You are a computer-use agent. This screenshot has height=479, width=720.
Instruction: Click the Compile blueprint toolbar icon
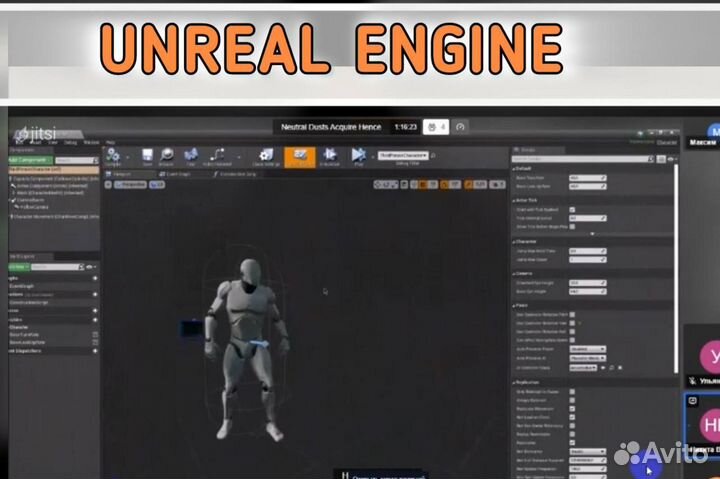pyautogui.click(x=112, y=156)
